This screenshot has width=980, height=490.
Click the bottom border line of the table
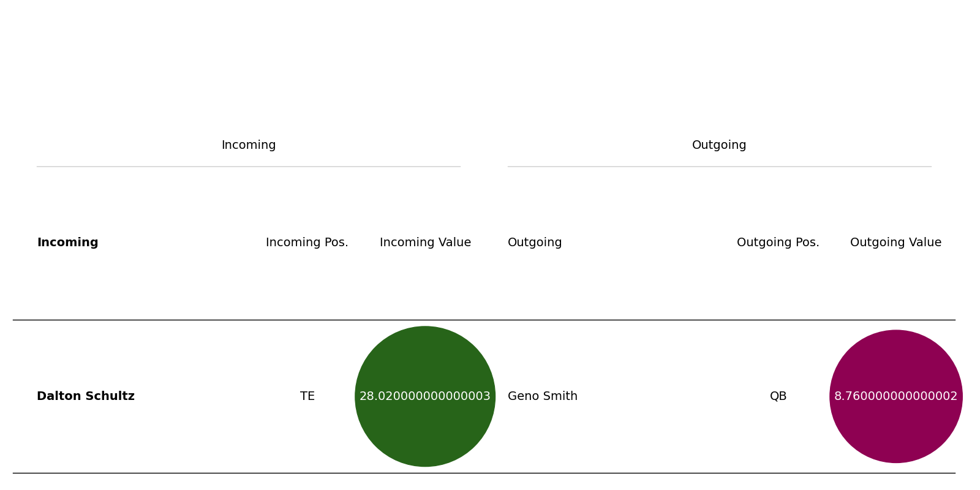pos(484,473)
